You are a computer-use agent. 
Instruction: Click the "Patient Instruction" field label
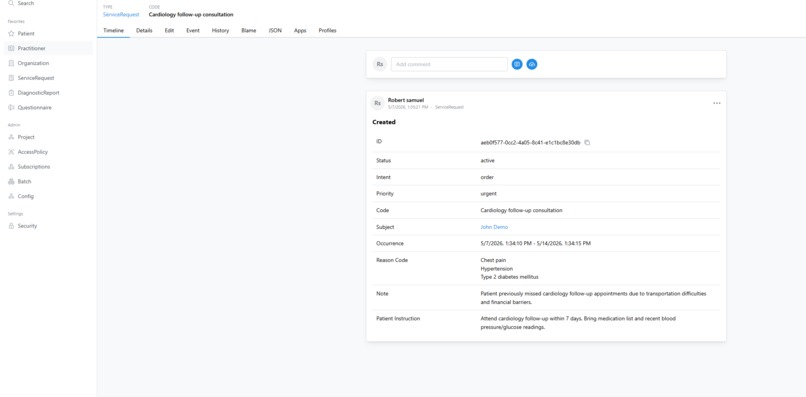click(x=398, y=319)
